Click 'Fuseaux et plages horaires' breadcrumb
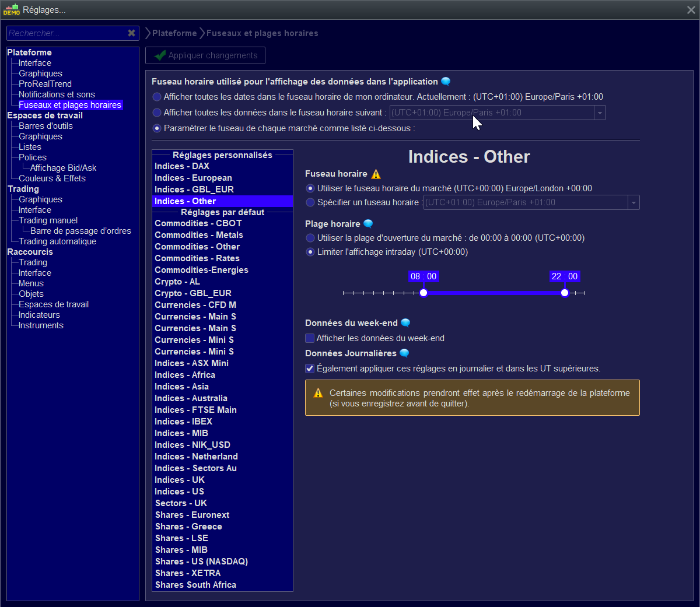 click(x=262, y=33)
